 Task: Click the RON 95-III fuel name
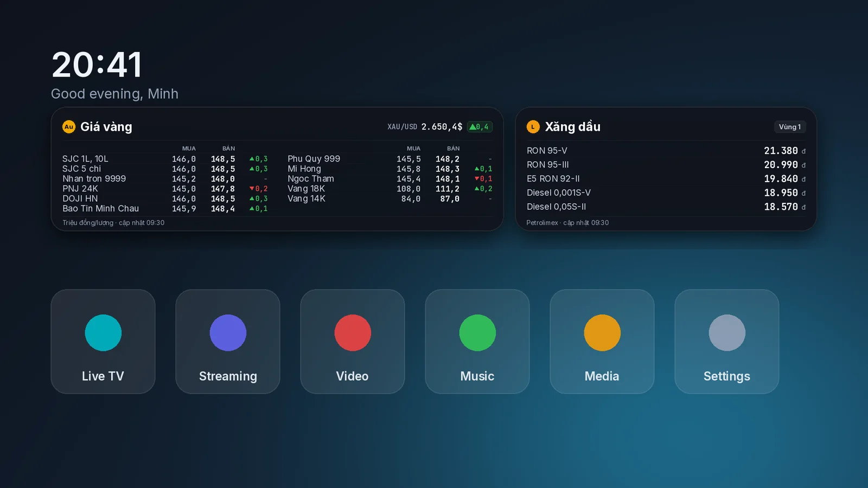pyautogui.click(x=548, y=165)
